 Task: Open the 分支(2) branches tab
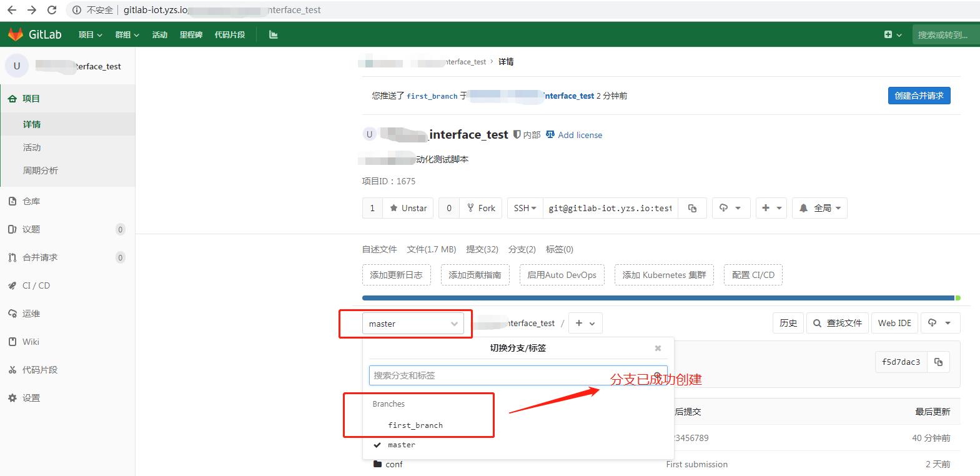tap(522, 249)
